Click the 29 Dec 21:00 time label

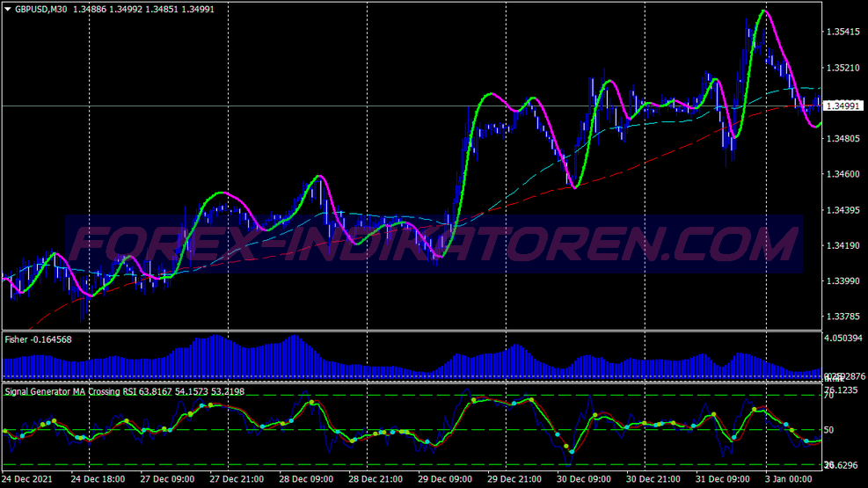pyautogui.click(x=514, y=479)
